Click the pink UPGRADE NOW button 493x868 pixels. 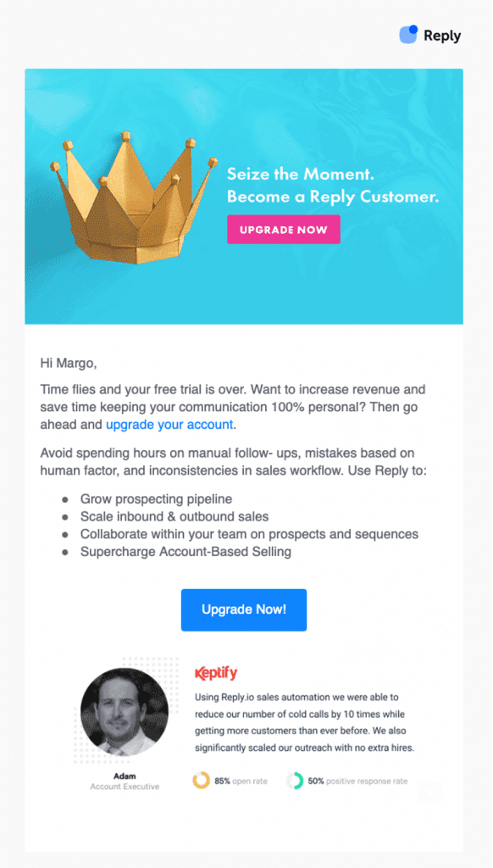(283, 229)
